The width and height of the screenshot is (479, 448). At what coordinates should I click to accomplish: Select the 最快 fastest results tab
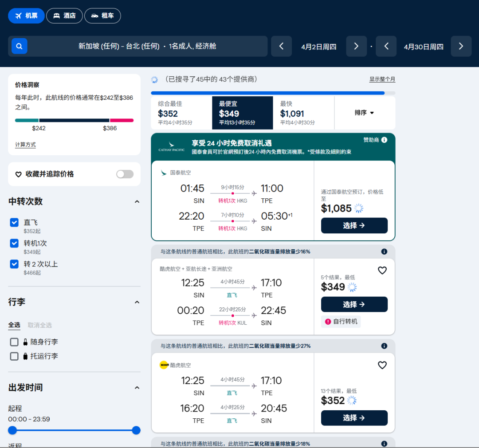pyautogui.click(x=303, y=113)
